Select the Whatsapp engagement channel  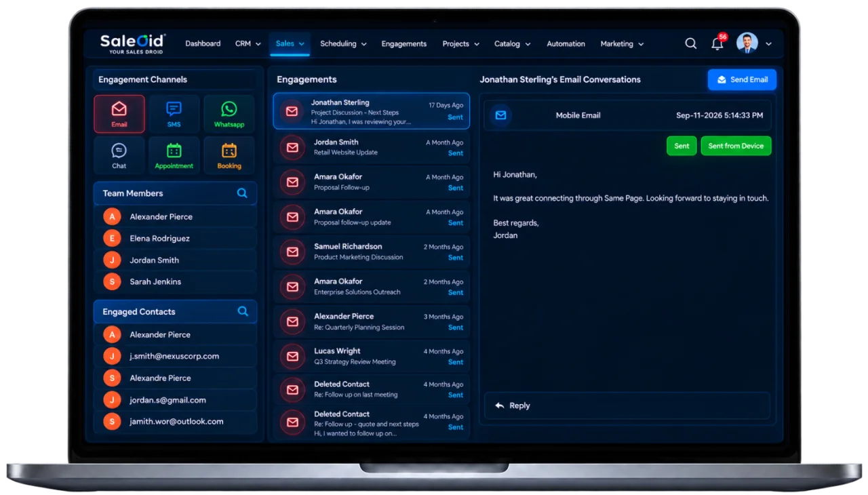[229, 113]
